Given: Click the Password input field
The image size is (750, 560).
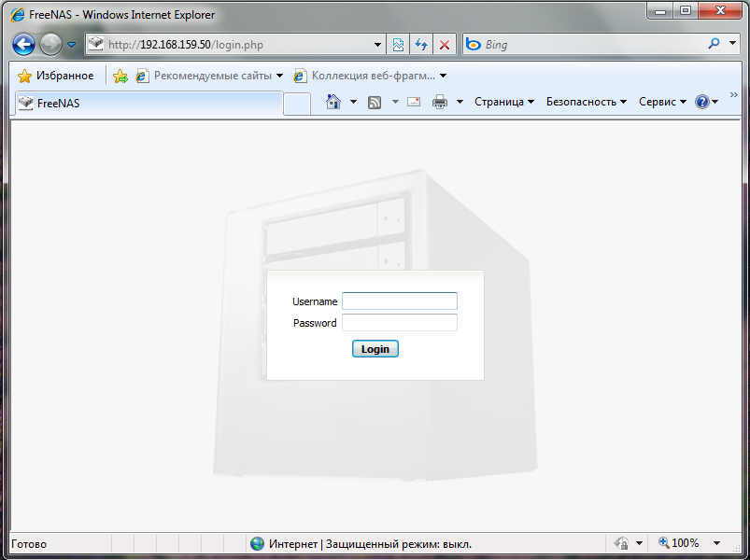Looking at the screenshot, I should click(400, 323).
